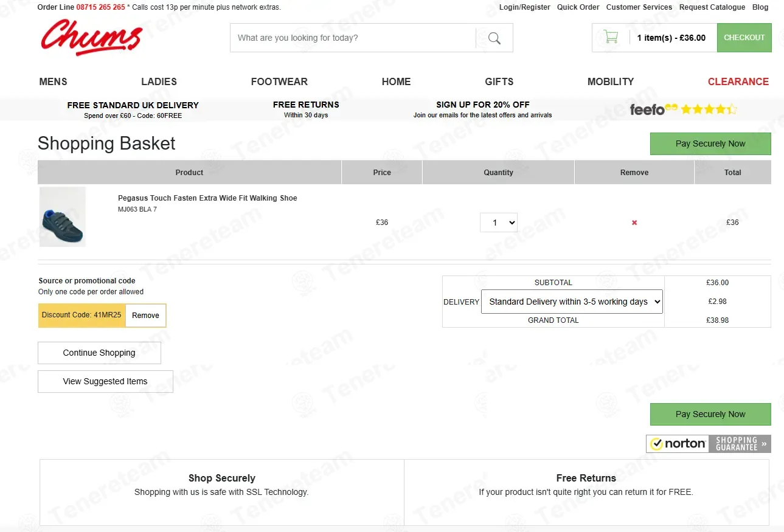Click the SIGN UP FOR 20% OFF banner
The width and height of the screenshot is (784, 532).
pyautogui.click(x=483, y=109)
